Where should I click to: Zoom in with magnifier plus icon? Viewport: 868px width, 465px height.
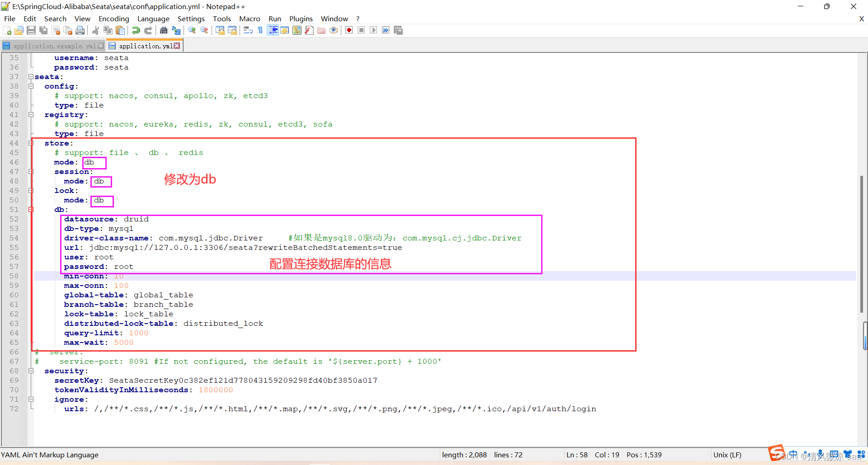192,30
